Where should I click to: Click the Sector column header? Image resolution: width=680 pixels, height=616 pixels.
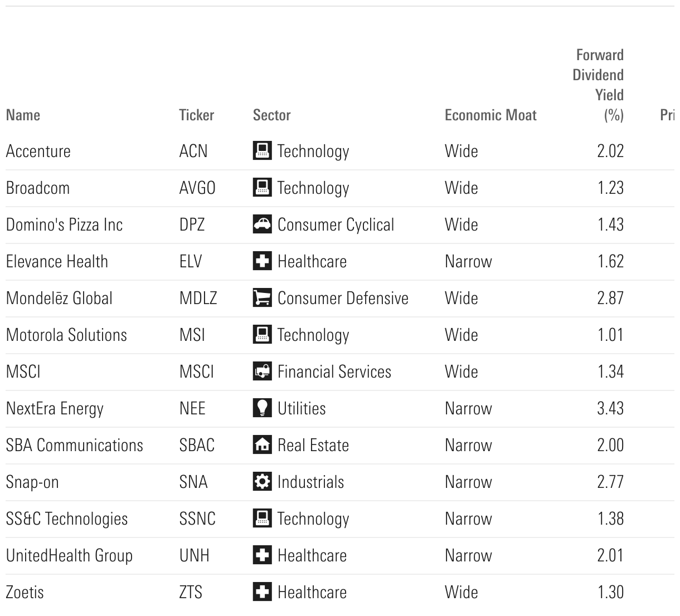271,115
